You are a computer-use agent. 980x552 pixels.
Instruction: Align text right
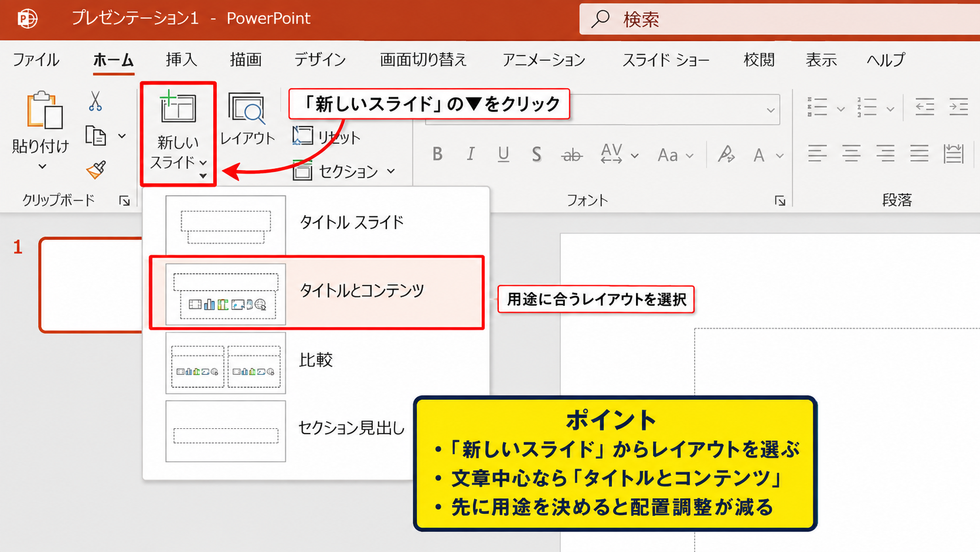(885, 154)
